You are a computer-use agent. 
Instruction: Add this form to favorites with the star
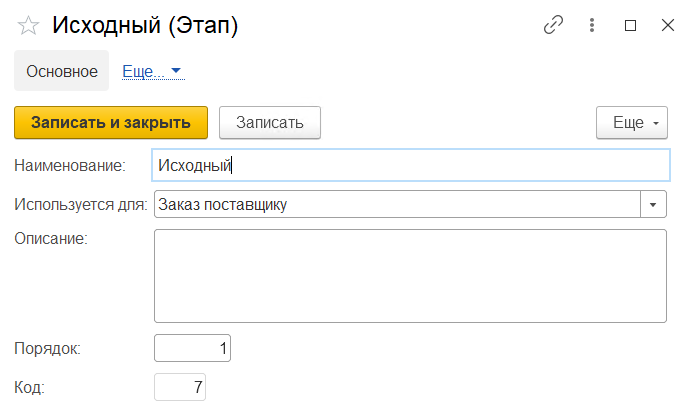pos(29,26)
